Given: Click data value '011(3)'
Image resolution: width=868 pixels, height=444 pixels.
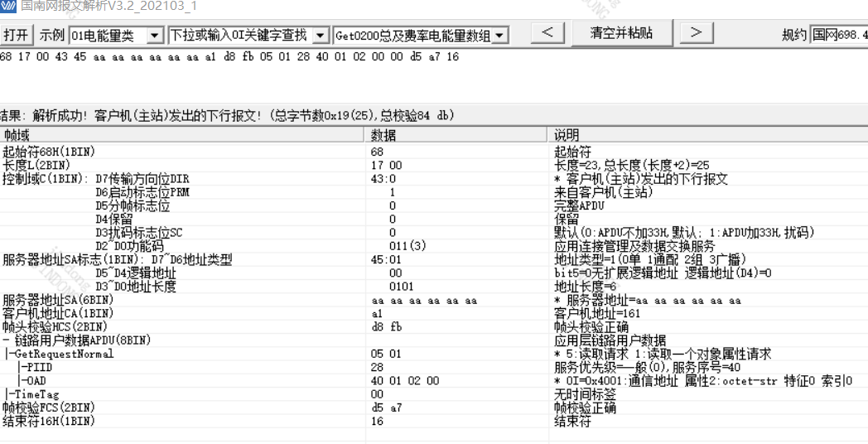Looking at the screenshot, I should point(407,246).
